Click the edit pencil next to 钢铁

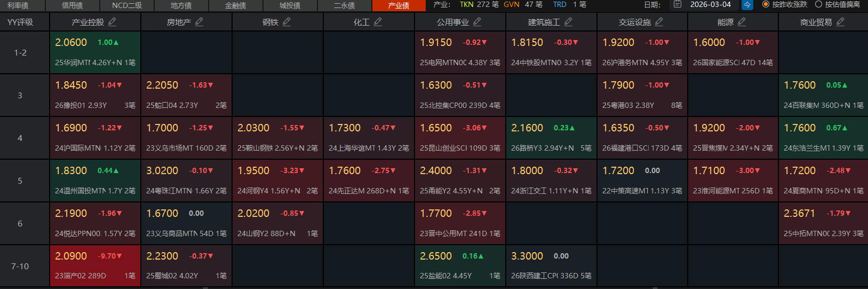pyautogui.click(x=286, y=22)
